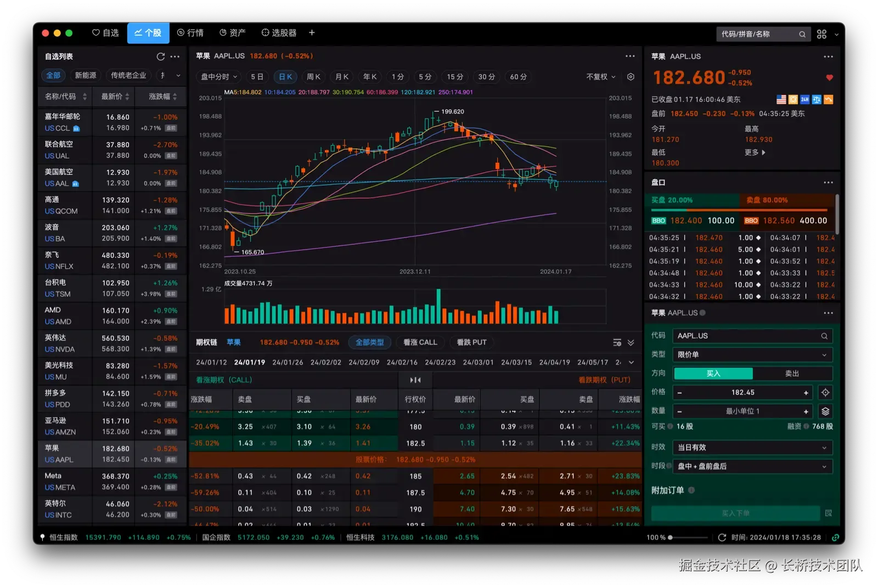Screen dimensions: 878x588
Task: Switch to the 资产 tab
Action: (232, 33)
